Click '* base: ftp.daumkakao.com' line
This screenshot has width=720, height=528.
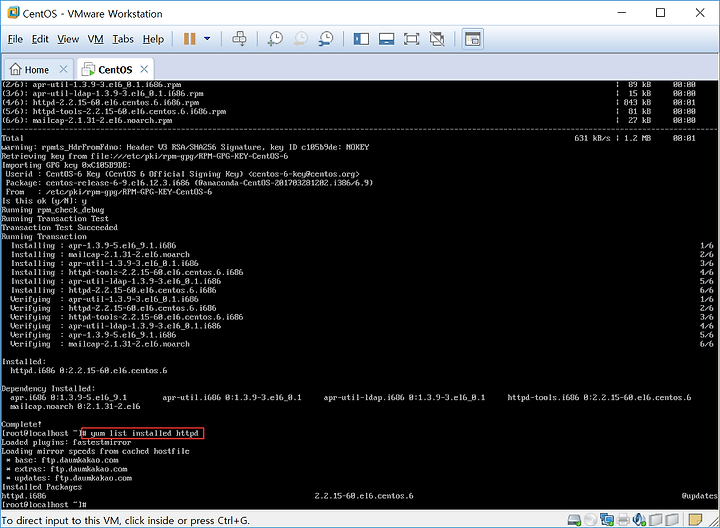(x=62, y=460)
